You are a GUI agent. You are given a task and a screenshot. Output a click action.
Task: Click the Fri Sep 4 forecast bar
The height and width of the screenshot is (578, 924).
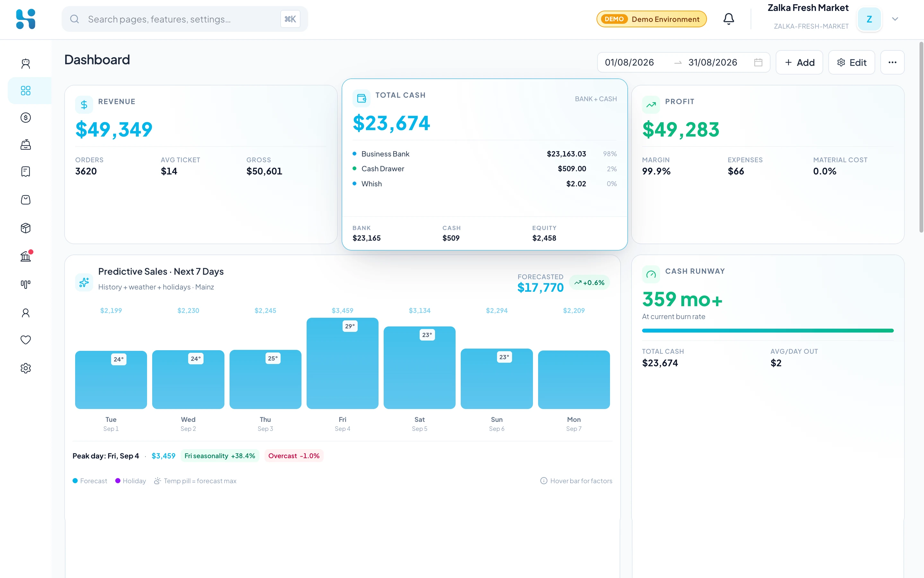coord(342,363)
